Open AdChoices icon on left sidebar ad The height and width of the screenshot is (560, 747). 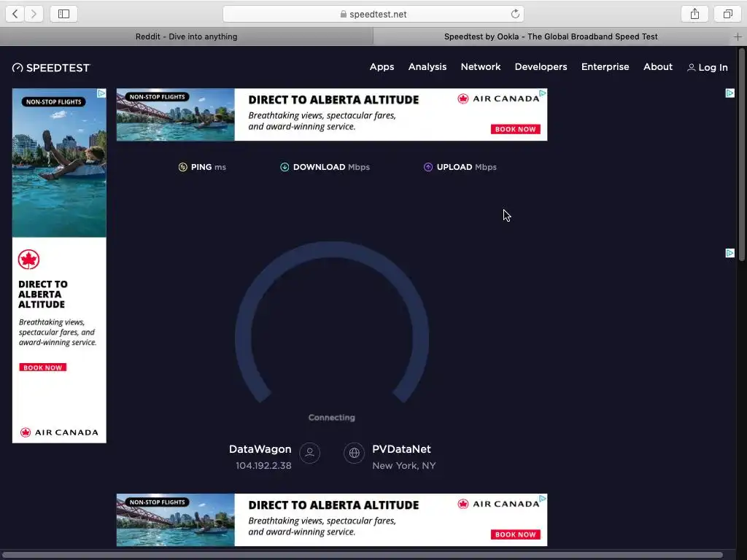[101, 93]
